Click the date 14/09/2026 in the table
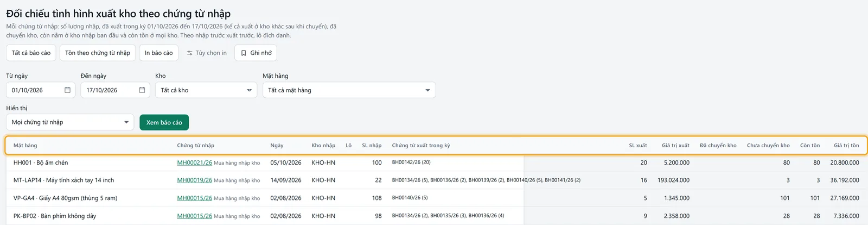The width and height of the screenshot is (868, 225). [x=286, y=180]
